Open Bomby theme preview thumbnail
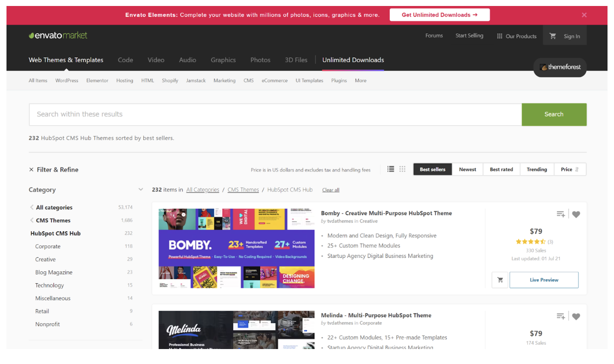 (237, 248)
